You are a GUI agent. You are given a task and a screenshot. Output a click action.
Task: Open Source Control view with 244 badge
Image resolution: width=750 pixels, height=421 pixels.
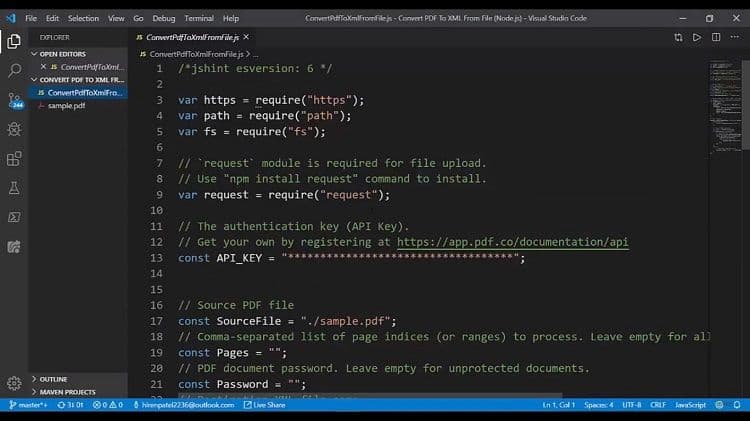pyautogui.click(x=14, y=100)
